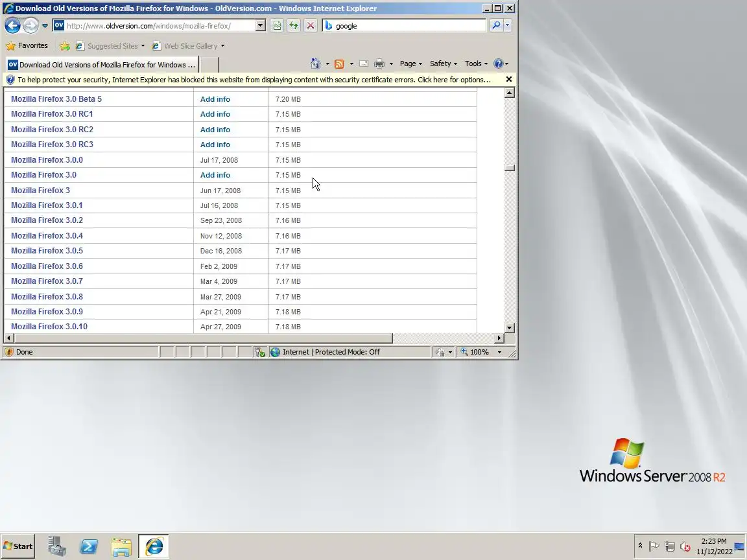Refresh the page with the Refresh icon
The width and height of the screenshot is (747, 560).
point(294,26)
